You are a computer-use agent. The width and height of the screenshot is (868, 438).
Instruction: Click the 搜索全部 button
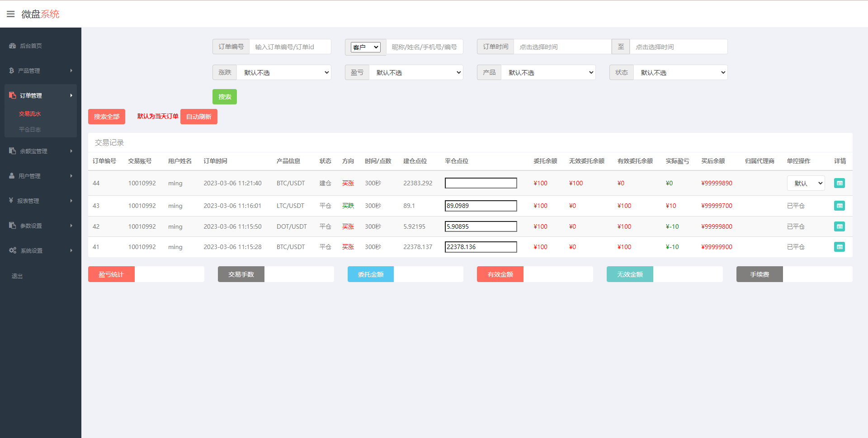click(106, 117)
